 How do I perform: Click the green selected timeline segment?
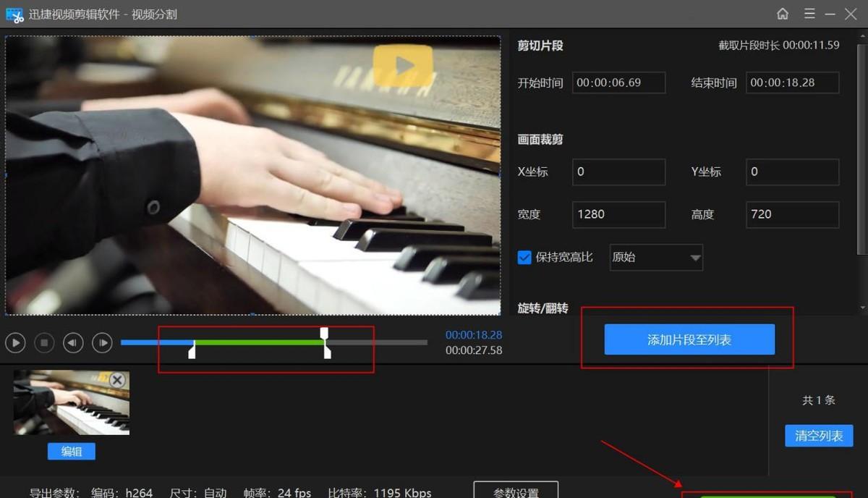pos(259,342)
